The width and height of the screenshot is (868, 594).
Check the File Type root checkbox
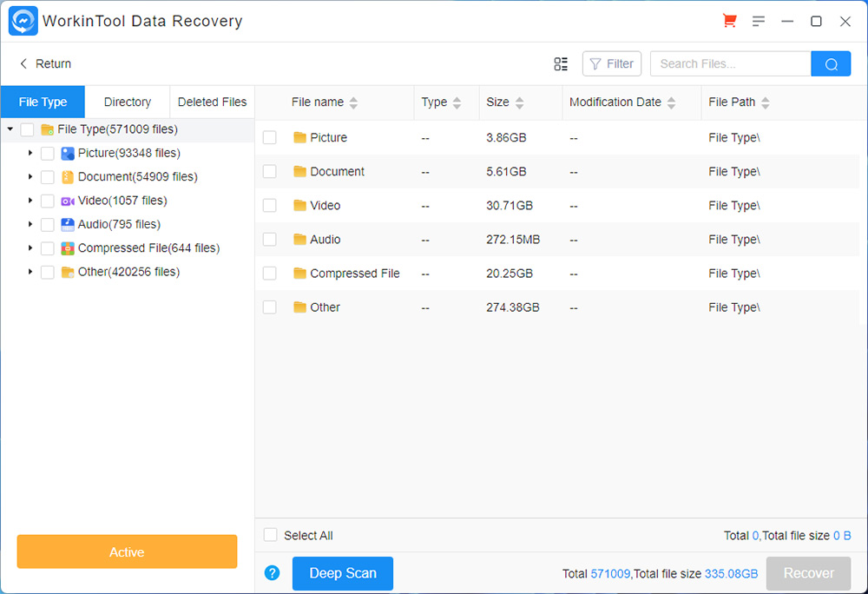click(27, 129)
